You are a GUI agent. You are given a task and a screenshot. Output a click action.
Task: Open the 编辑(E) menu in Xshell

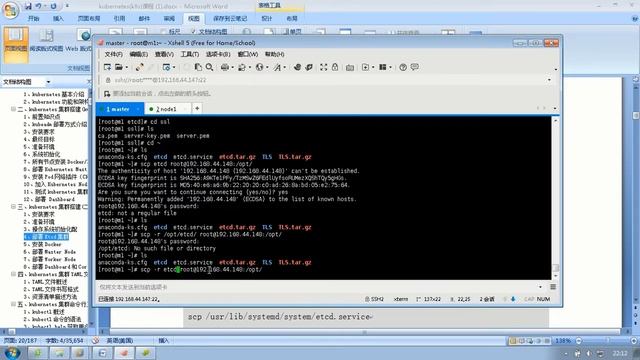(138, 54)
